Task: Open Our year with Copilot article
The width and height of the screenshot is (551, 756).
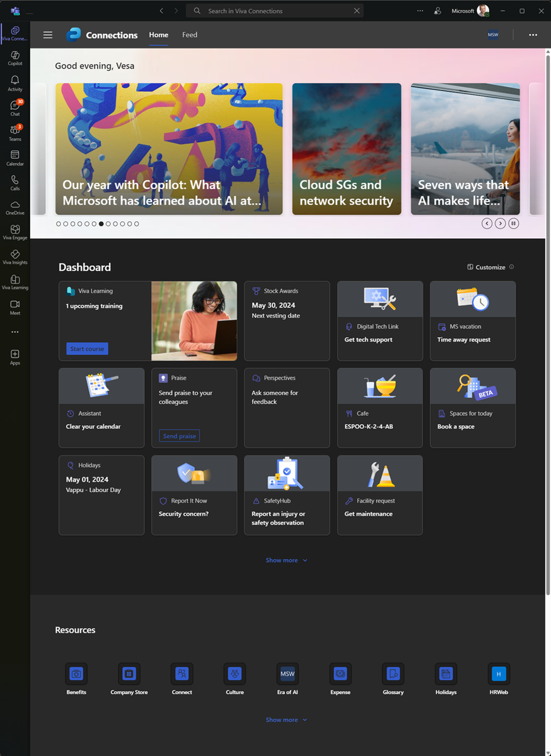Action: (169, 149)
